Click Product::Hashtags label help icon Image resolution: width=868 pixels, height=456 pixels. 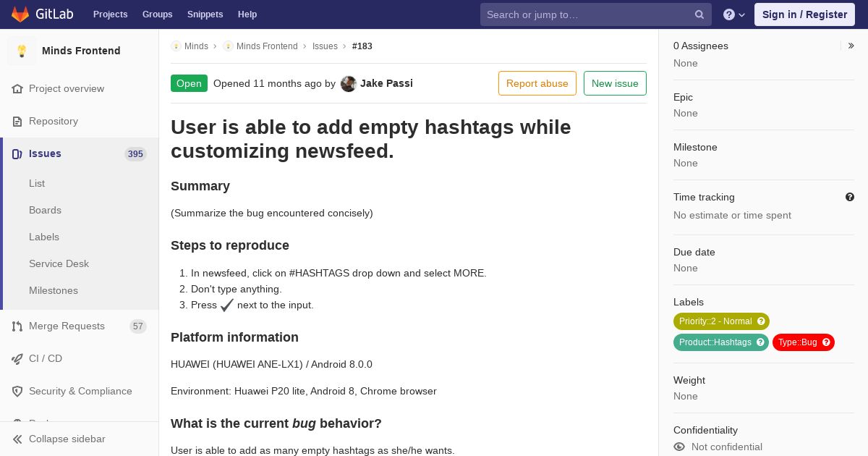760,342
